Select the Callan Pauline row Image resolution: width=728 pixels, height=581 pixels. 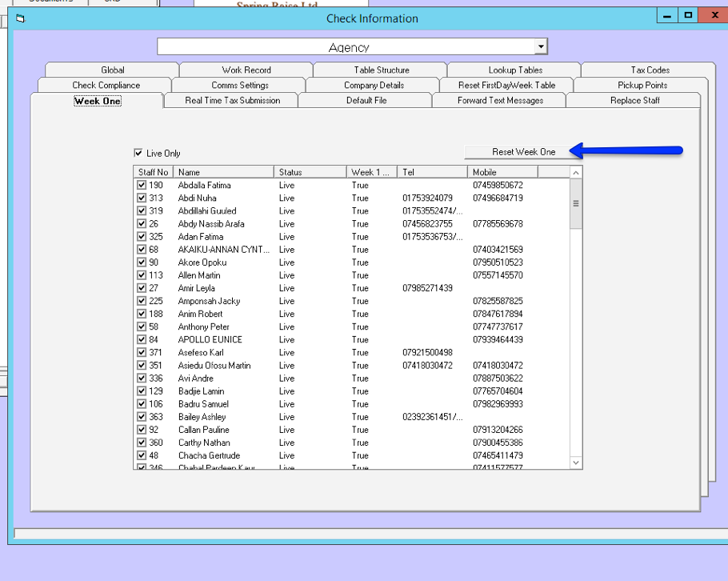203,430
